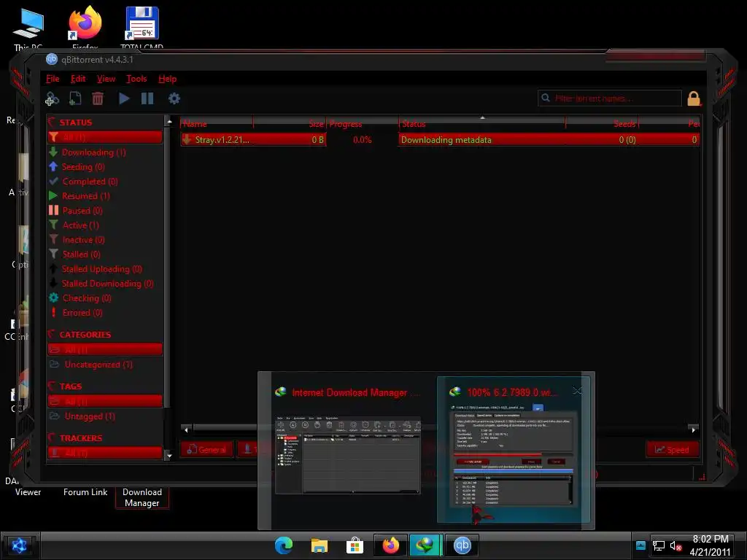Open File Explorer from taskbar
Screen dimensions: 747x560
pyautogui.click(x=320, y=545)
